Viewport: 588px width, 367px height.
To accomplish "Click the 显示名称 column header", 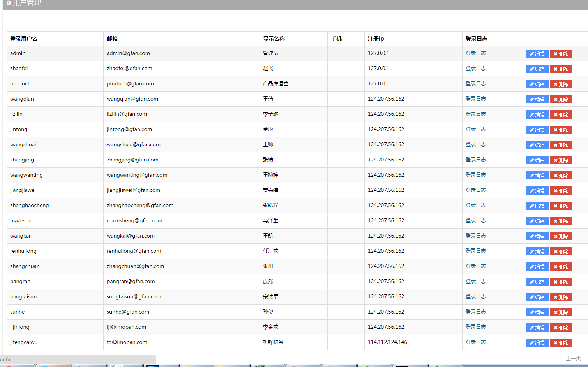I will [x=274, y=39].
